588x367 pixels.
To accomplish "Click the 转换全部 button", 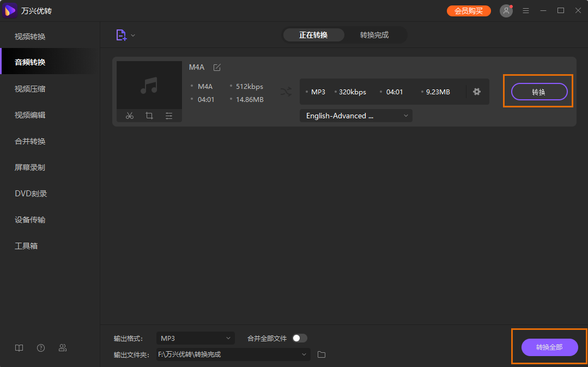I will tap(549, 347).
